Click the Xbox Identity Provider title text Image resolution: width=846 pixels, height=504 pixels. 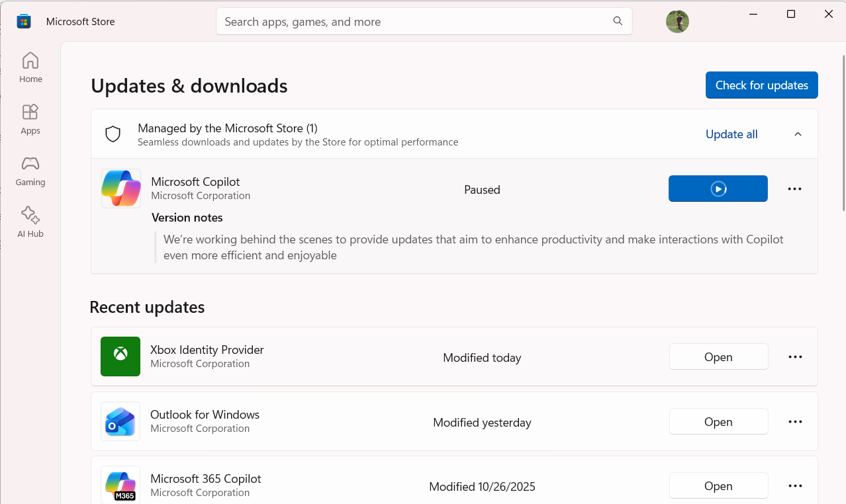(207, 350)
